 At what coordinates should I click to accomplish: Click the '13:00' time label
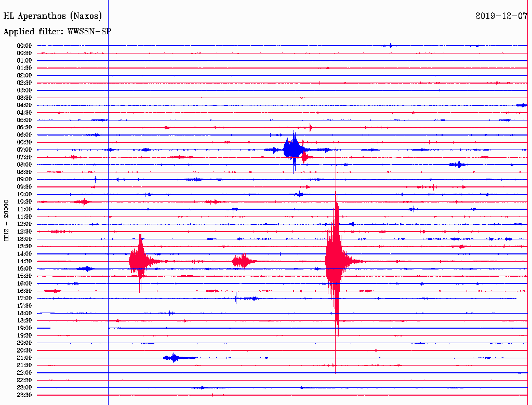tap(24, 239)
